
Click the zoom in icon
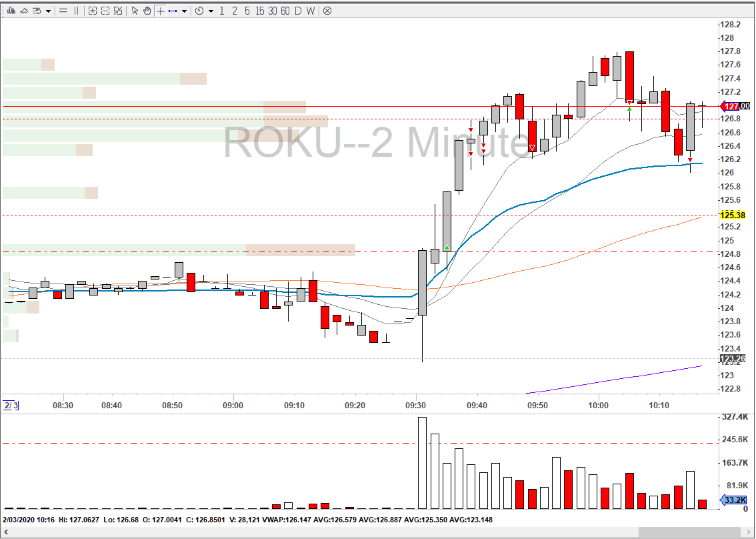click(x=93, y=11)
